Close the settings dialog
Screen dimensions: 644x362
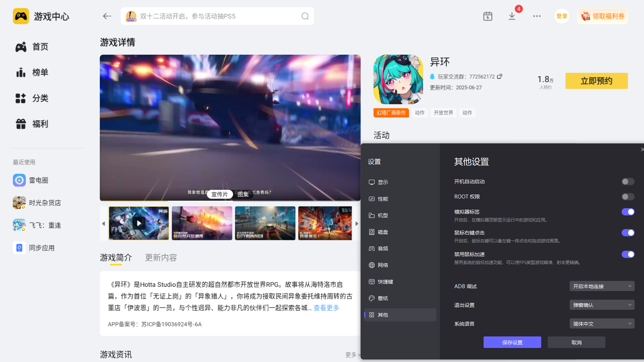(x=642, y=149)
